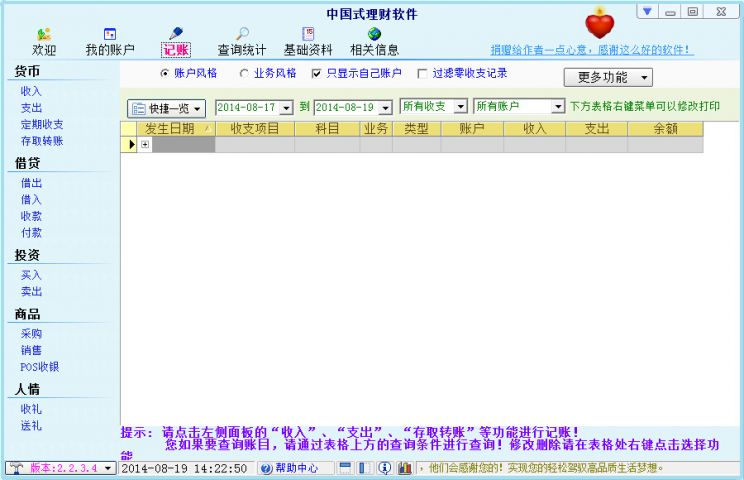The height and width of the screenshot is (480, 744).
Task: Select the 业务风格 radio button
Action: click(243, 74)
